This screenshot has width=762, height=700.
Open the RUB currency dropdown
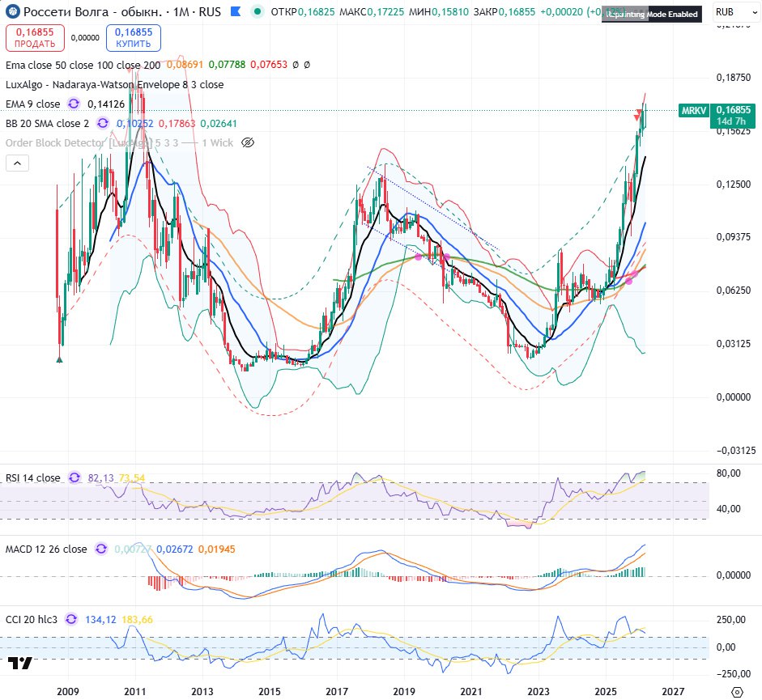(735, 13)
